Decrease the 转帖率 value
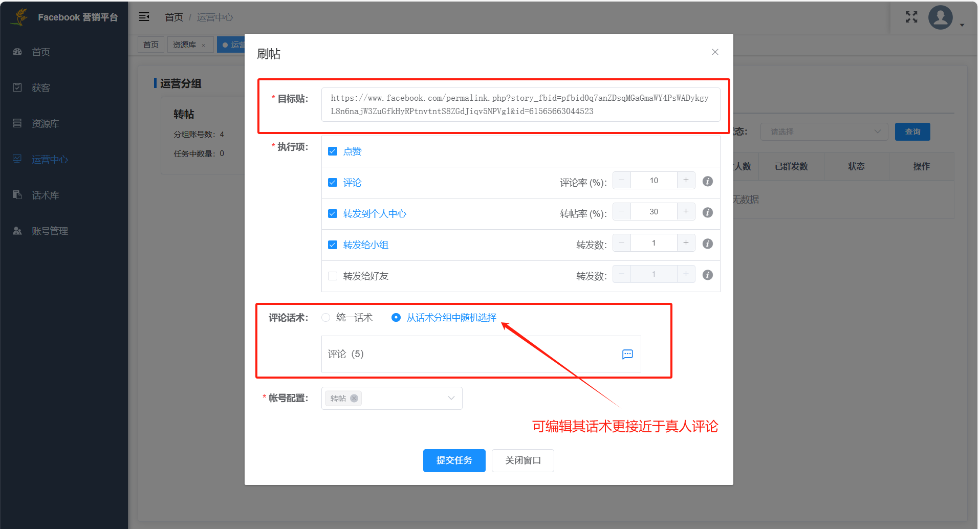 (622, 211)
